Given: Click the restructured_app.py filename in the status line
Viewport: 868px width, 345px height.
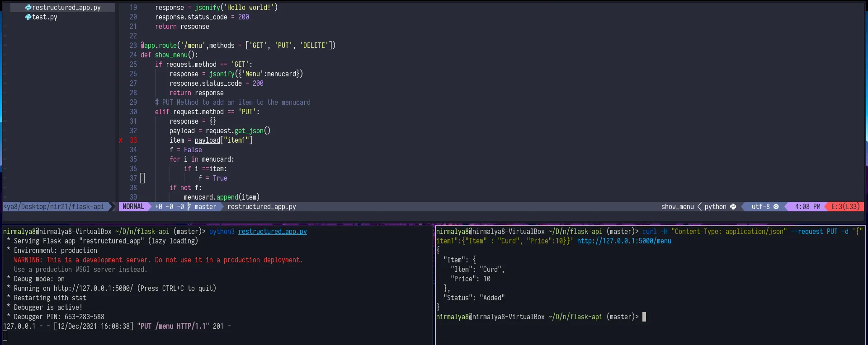Looking at the screenshot, I should click(262, 207).
